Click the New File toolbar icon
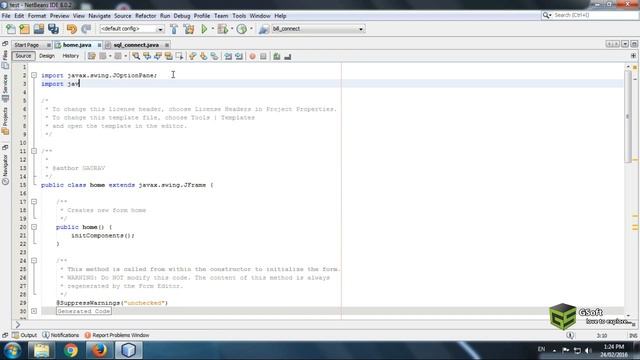 (11, 29)
